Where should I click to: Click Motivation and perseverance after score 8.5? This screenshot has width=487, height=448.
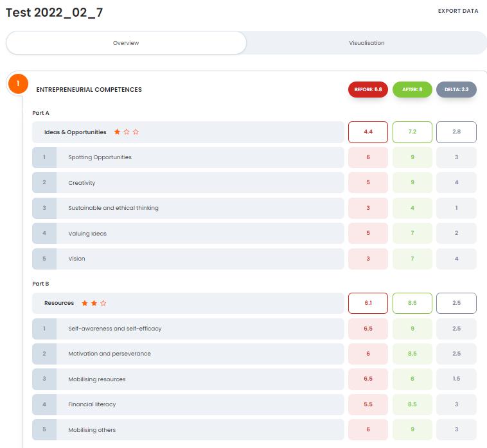(x=412, y=354)
